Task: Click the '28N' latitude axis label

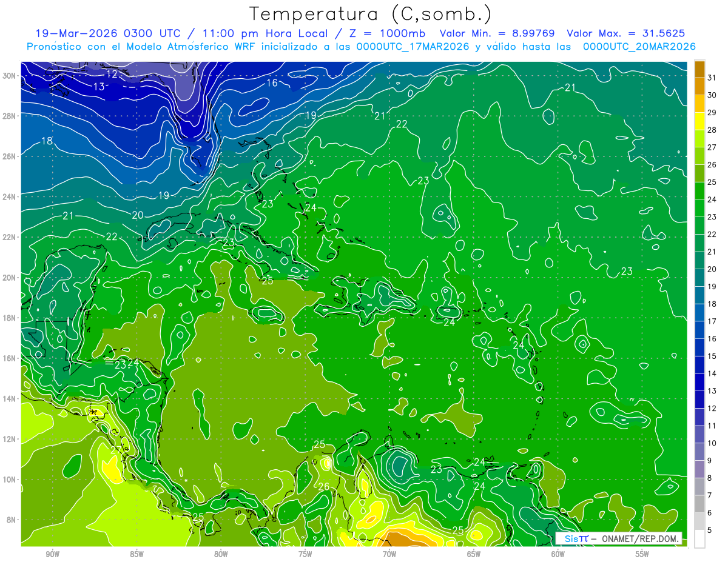Action: (9, 116)
